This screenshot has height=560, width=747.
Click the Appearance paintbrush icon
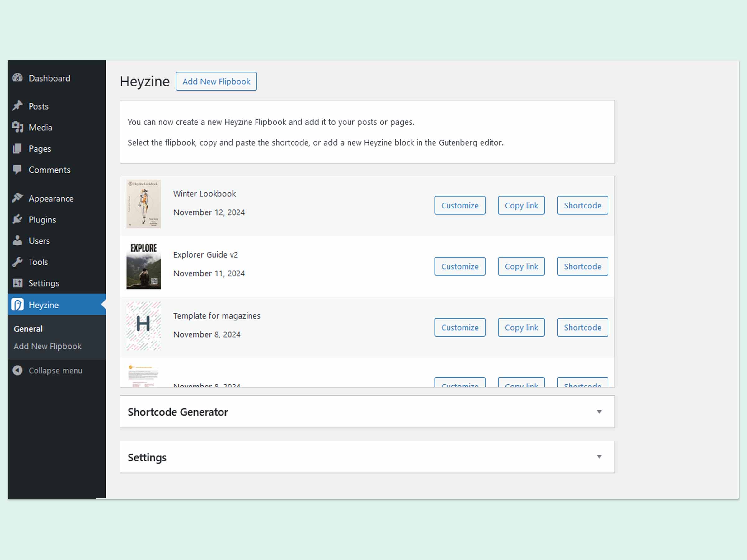click(17, 198)
